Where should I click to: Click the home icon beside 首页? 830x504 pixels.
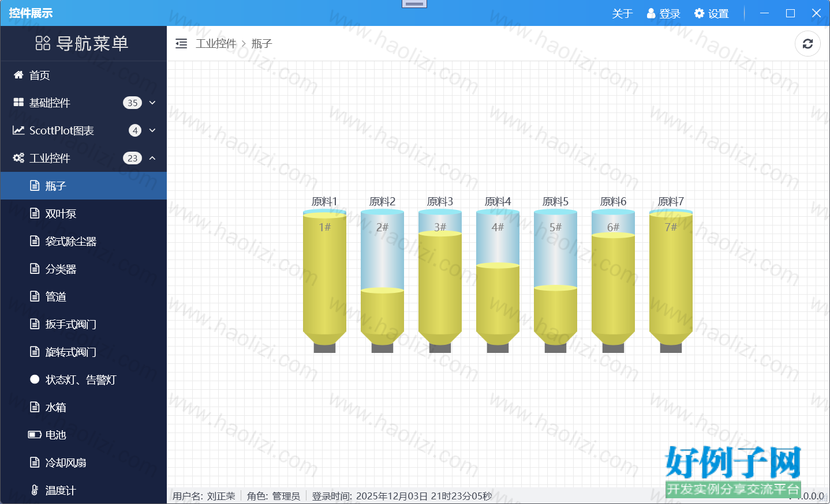point(18,75)
